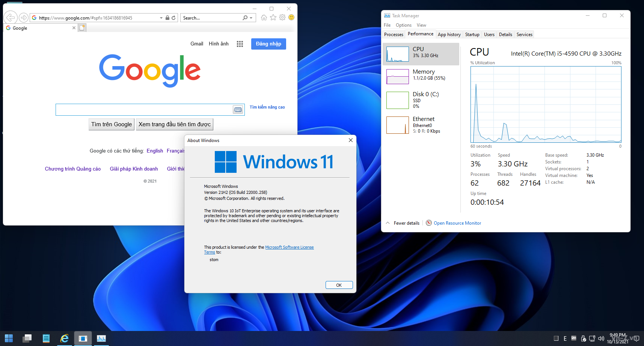Collapse Task Manager with Fewer details
Screen dimensions: 644x346
coord(403,223)
